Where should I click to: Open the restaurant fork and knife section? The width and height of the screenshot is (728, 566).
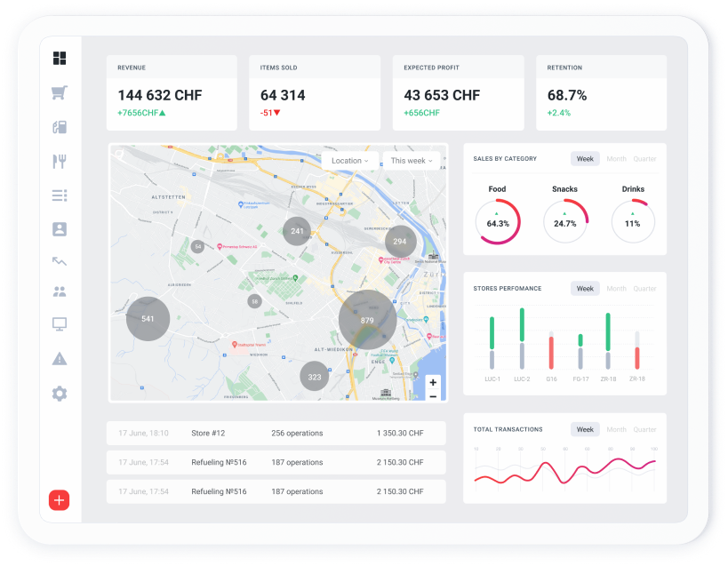(60, 162)
